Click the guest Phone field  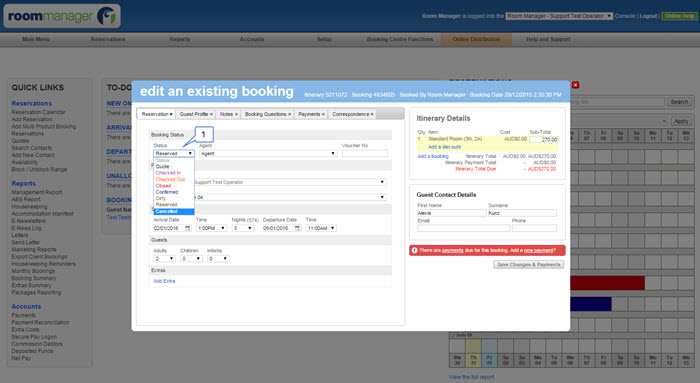[534, 228]
